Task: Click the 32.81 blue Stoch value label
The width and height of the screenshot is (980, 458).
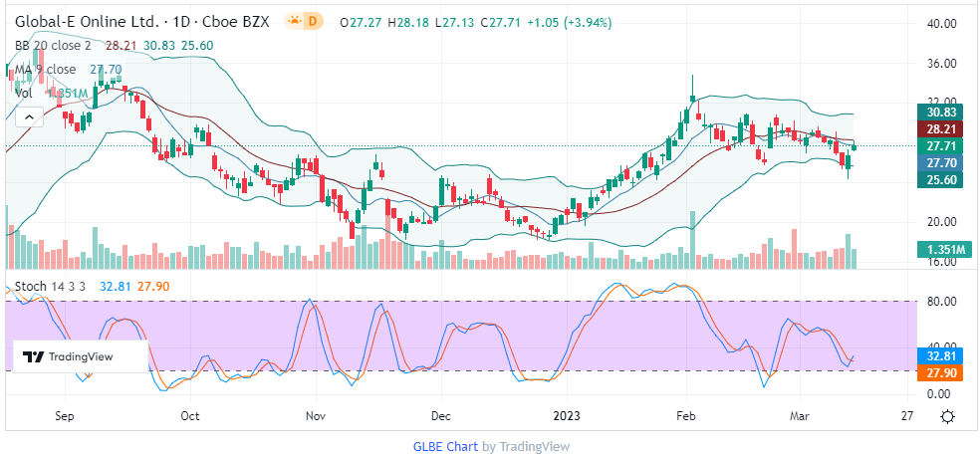Action: pos(942,354)
